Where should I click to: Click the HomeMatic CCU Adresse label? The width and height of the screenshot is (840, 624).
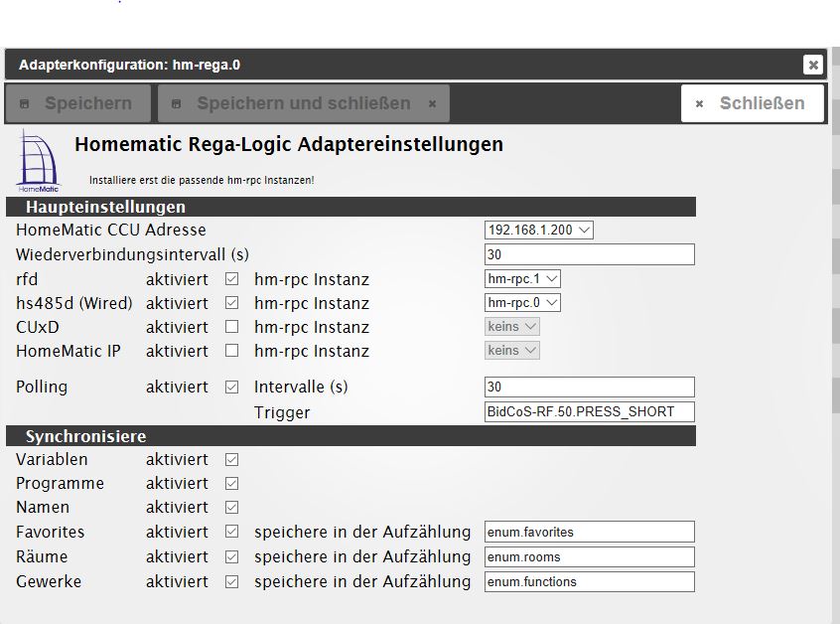[x=111, y=230]
